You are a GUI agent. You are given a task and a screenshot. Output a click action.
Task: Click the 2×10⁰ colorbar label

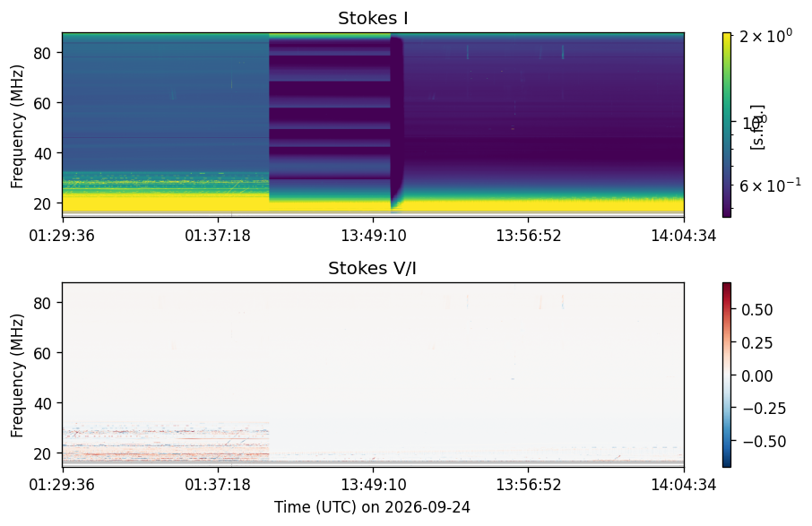[765, 36]
